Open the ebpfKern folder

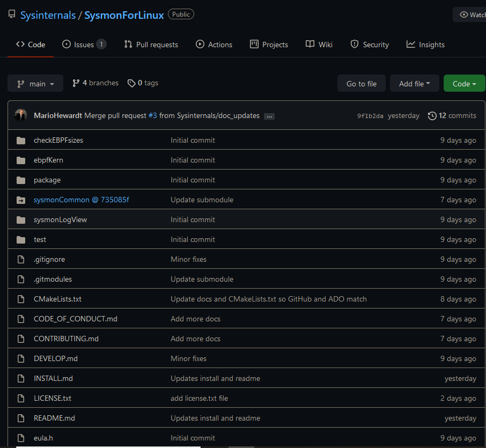point(48,160)
